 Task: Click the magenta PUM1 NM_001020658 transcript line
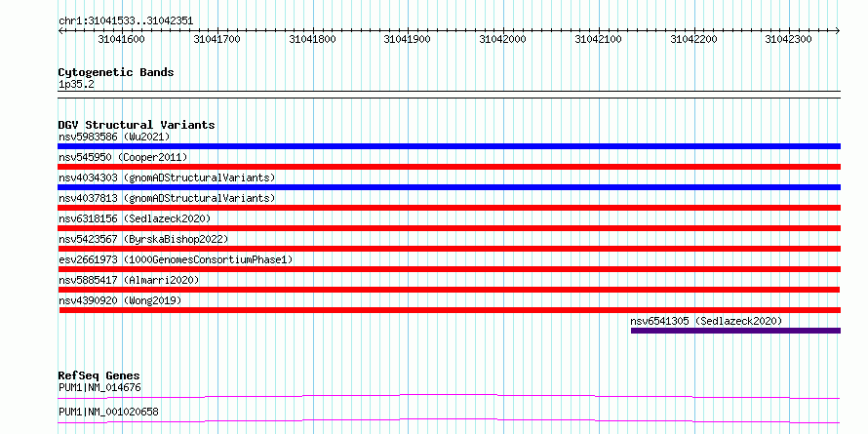point(449,420)
